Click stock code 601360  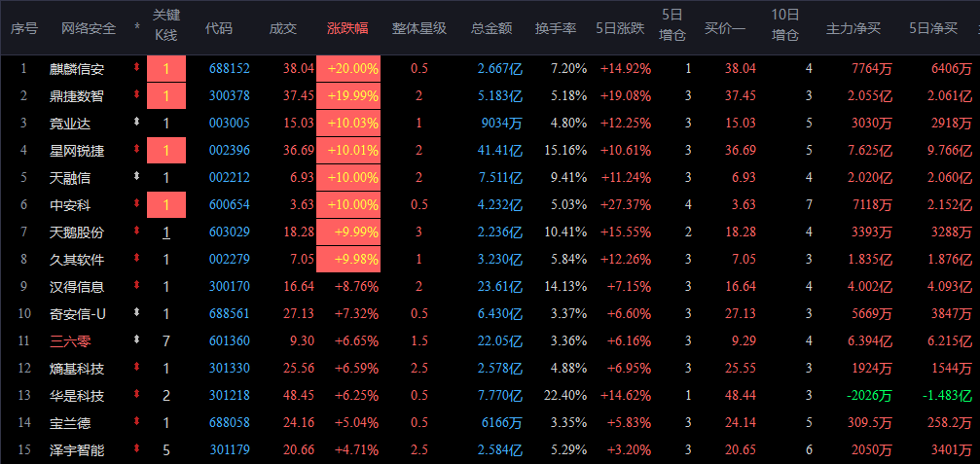(x=230, y=341)
